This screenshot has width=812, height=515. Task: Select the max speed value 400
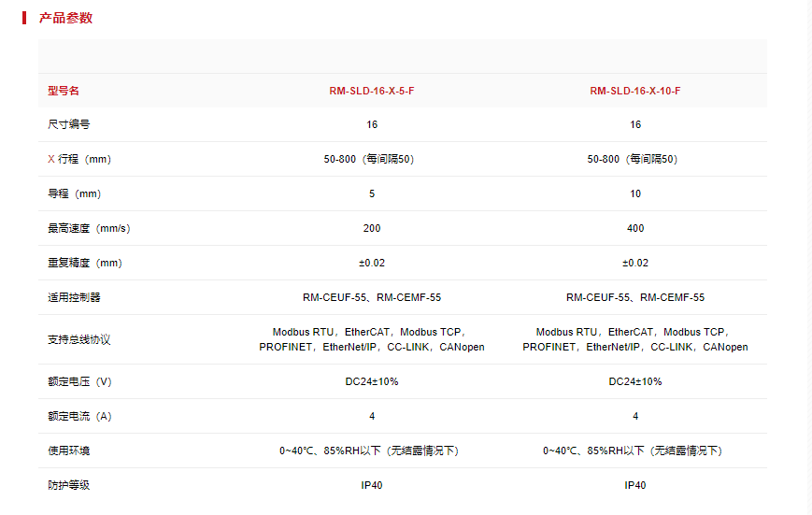(x=635, y=228)
